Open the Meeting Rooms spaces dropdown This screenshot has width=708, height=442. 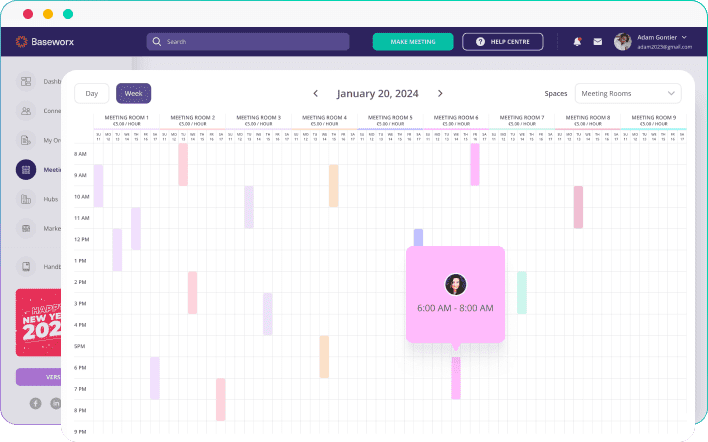(628, 93)
